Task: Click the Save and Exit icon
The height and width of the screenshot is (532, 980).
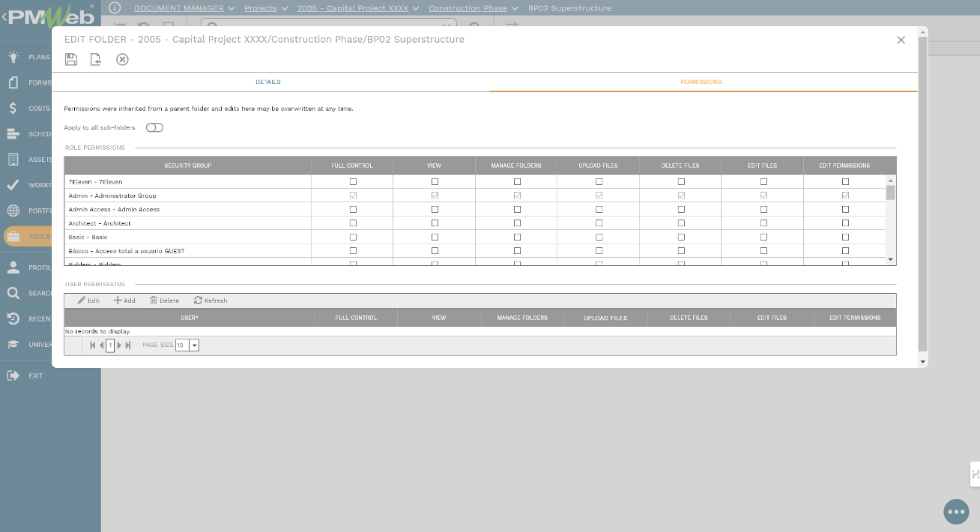Action: tap(96, 59)
